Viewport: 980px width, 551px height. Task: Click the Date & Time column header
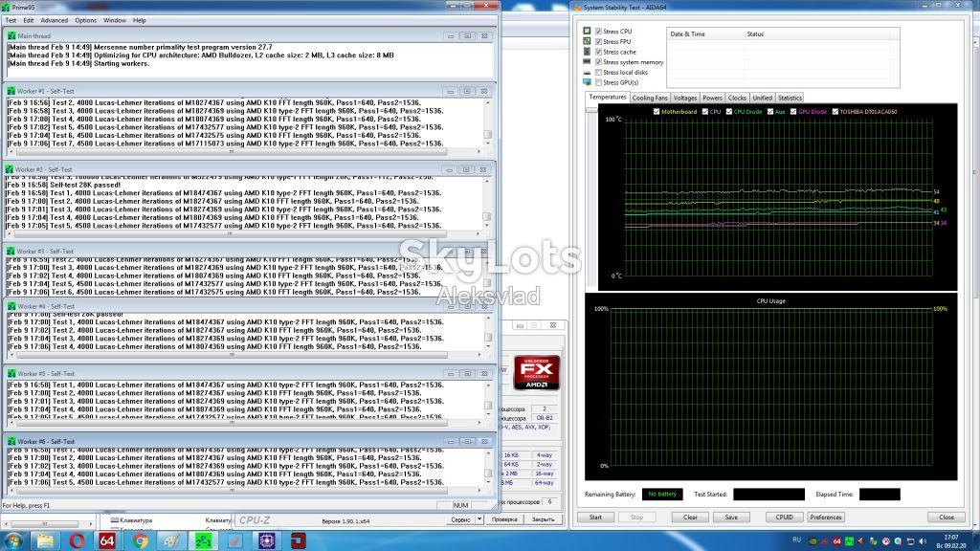tap(687, 34)
